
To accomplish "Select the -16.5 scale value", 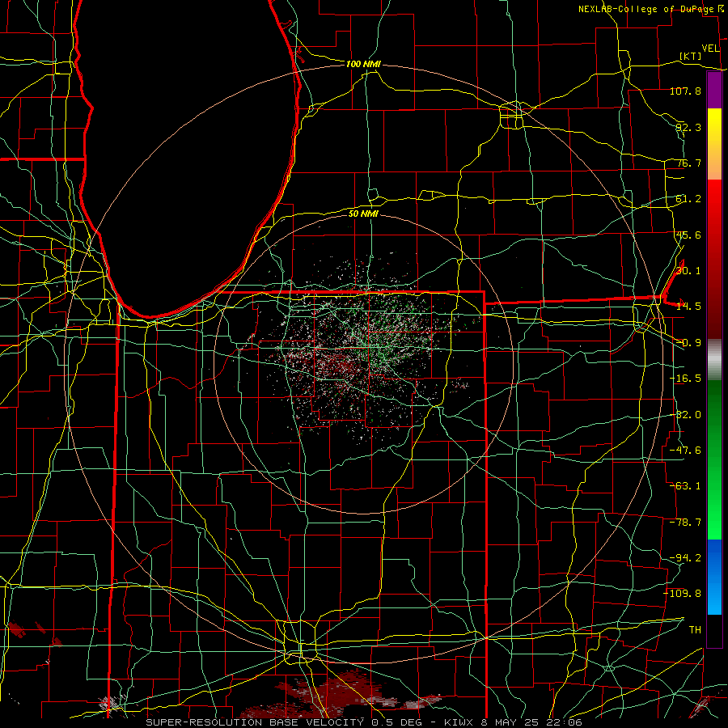I will (685, 379).
